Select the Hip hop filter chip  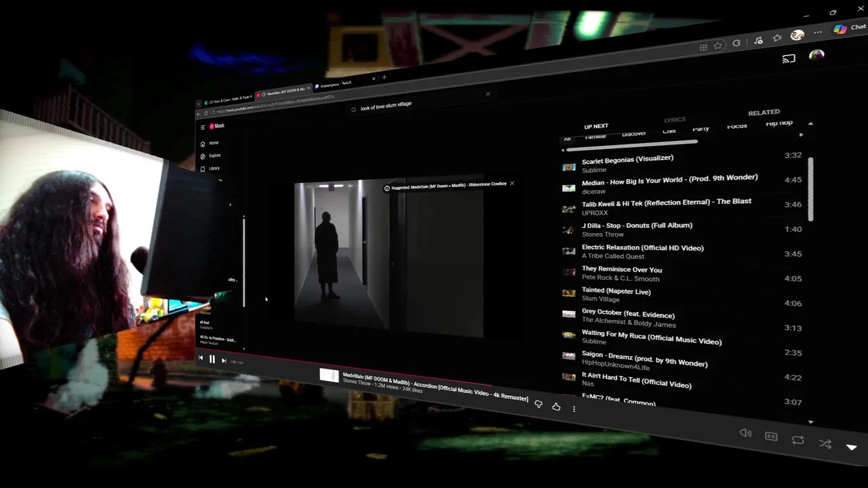coord(779,123)
